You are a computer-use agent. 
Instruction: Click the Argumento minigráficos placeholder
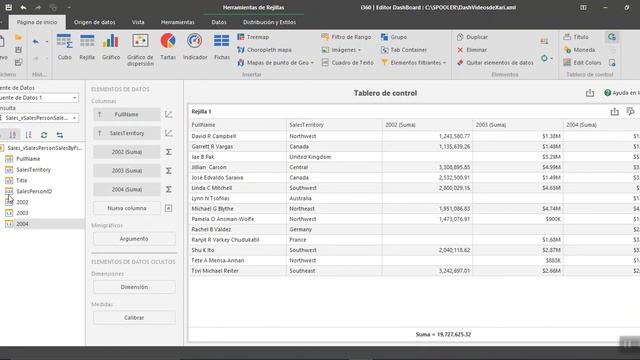(134, 239)
